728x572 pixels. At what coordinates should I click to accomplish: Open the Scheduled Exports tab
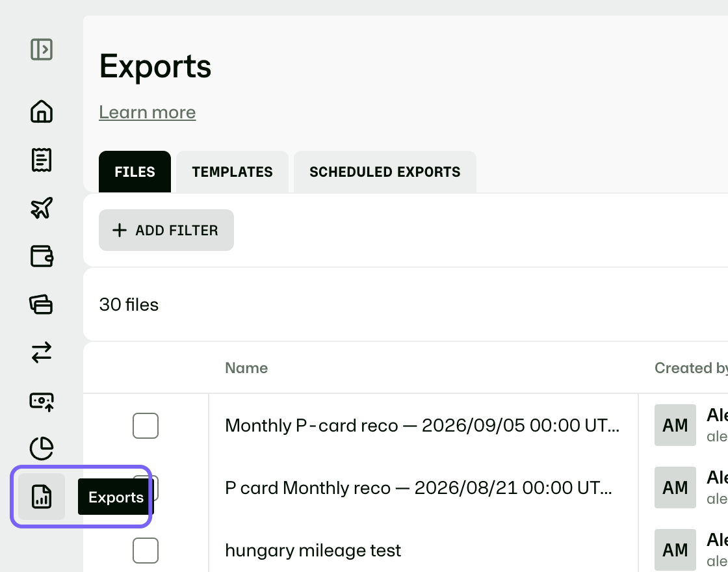pyautogui.click(x=385, y=172)
